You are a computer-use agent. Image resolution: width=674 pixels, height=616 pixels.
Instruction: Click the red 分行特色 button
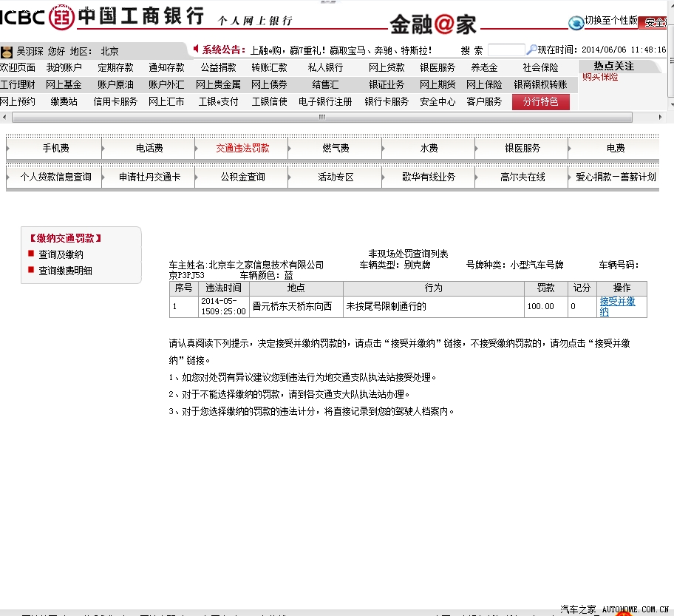pos(541,102)
